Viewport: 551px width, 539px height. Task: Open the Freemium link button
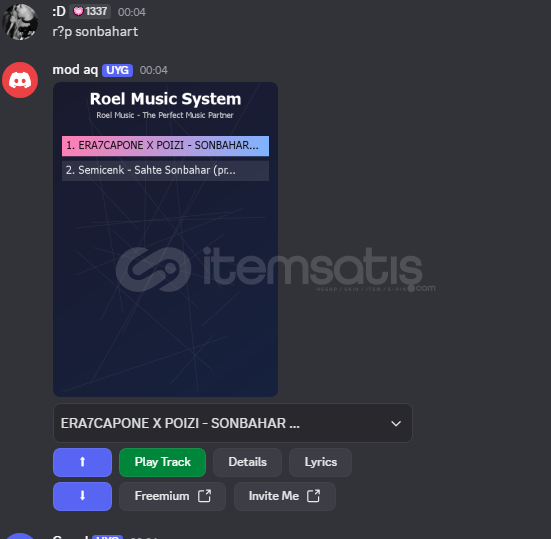click(x=172, y=496)
